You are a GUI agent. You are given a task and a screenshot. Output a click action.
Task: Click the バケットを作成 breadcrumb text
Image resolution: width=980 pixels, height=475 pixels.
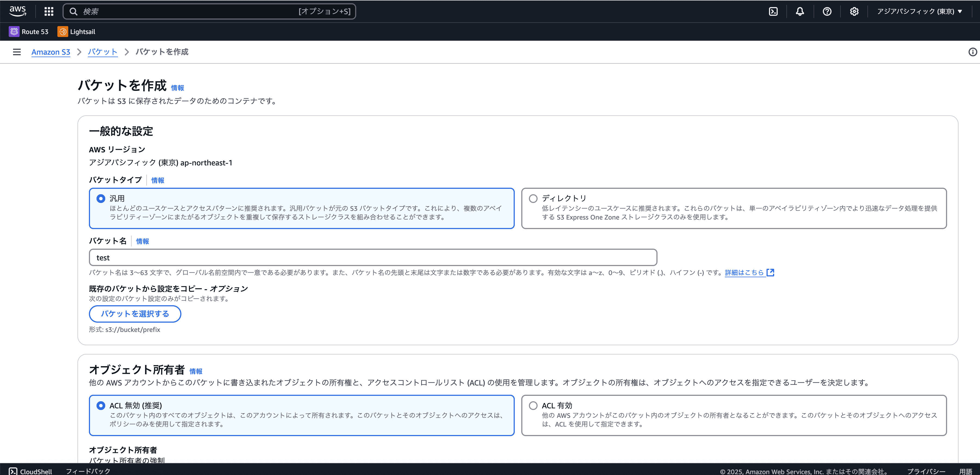(x=162, y=52)
